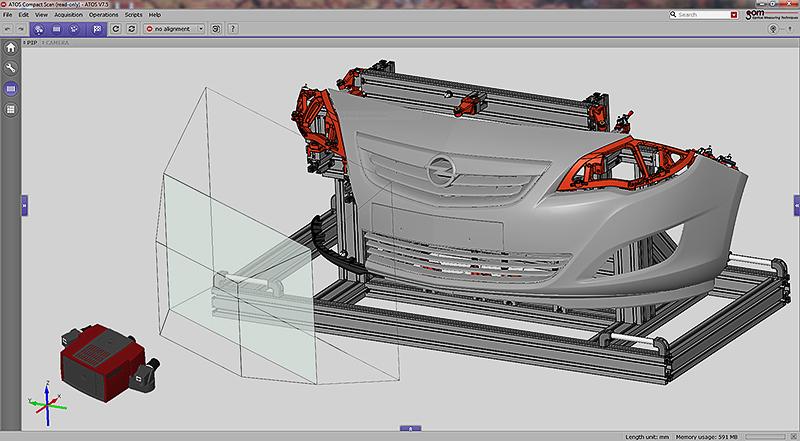Open the Scripts menu
The height and width of the screenshot is (441, 800).
coord(133,15)
